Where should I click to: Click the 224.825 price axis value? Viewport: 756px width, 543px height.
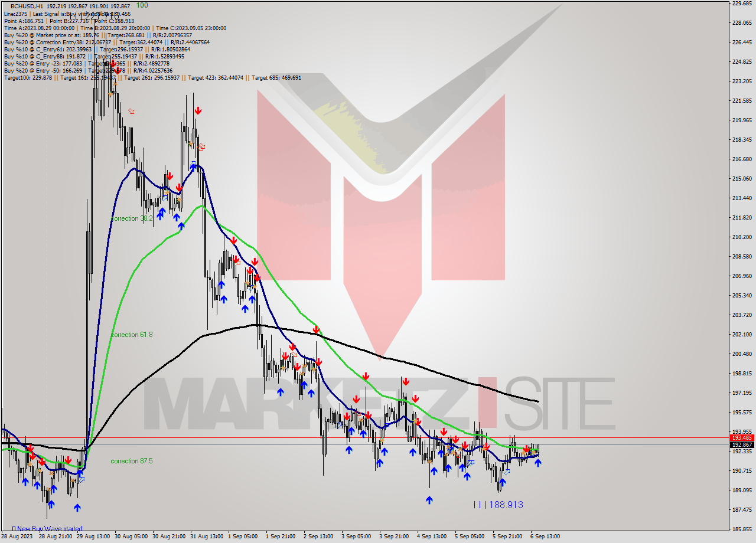coord(741,62)
